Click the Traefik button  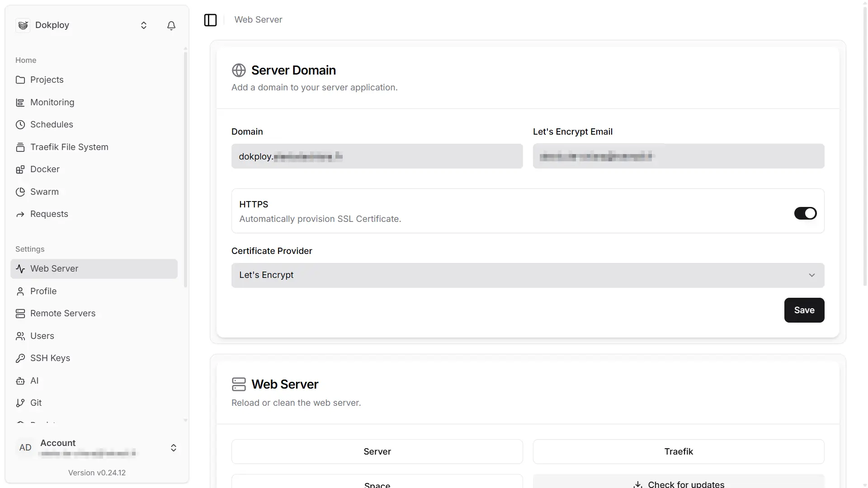[678, 451]
